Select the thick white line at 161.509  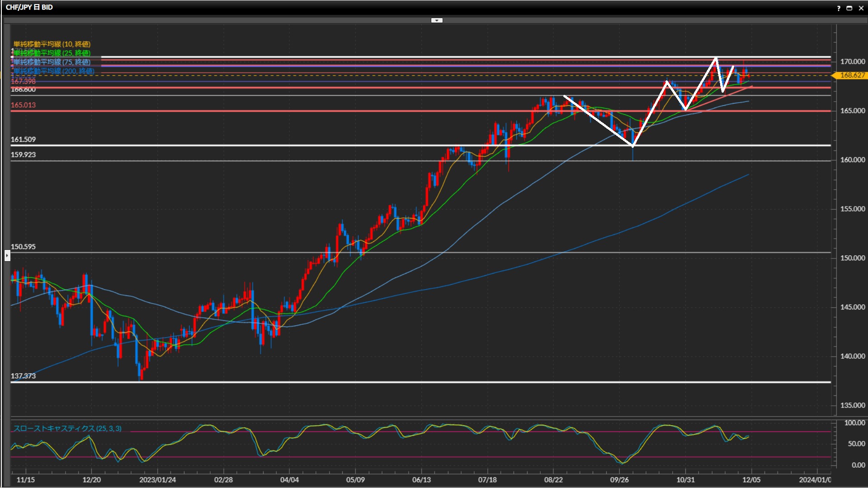tap(271, 145)
